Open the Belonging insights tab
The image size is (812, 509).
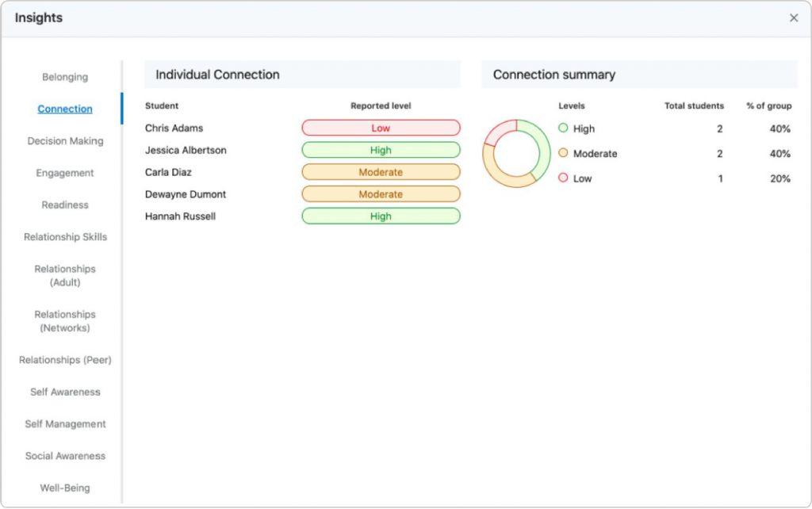pyautogui.click(x=65, y=77)
